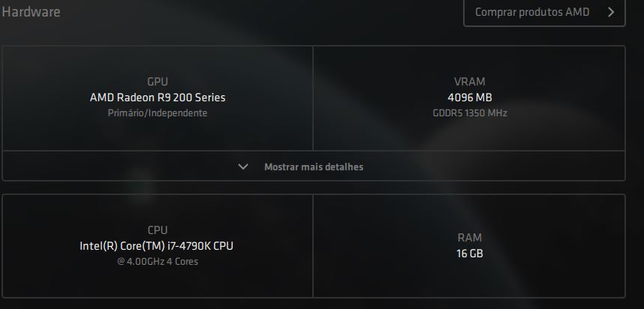Viewport: 644px width, 309px height.
Task: Select the CPU label
Action: [158, 229]
